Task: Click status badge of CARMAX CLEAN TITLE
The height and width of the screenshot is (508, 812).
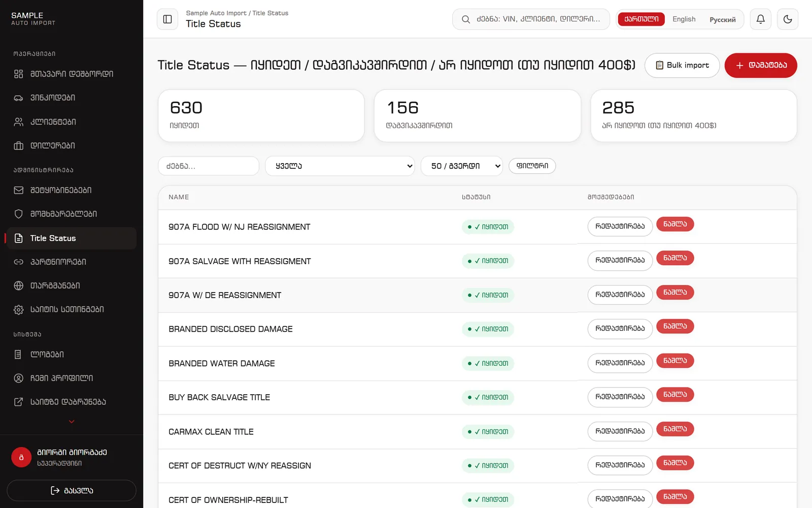Action: pos(488,432)
